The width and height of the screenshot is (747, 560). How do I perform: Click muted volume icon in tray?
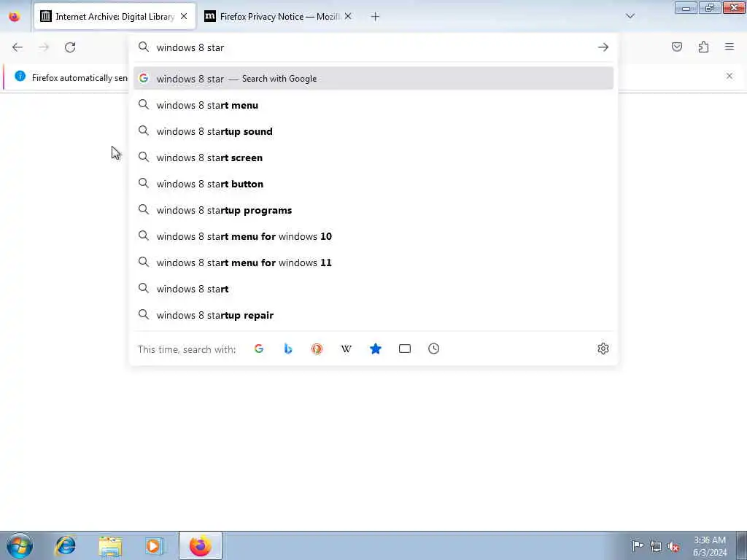(x=673, y=546)
